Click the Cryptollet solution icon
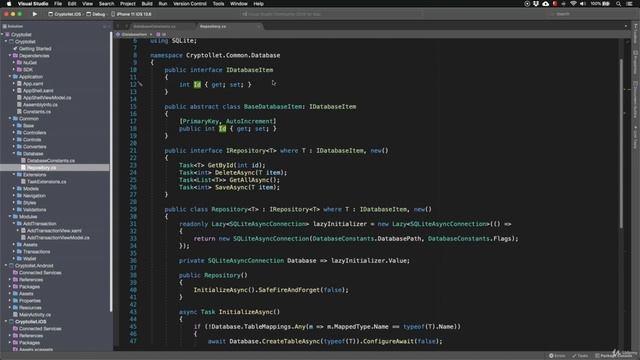 point(7,35)
